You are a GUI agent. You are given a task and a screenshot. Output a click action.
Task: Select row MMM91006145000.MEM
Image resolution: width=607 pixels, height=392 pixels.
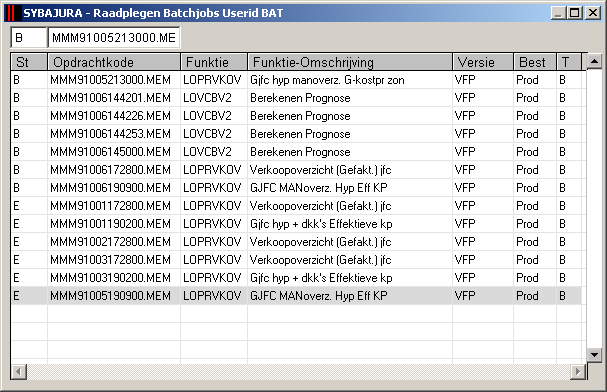tap(296, 152)
